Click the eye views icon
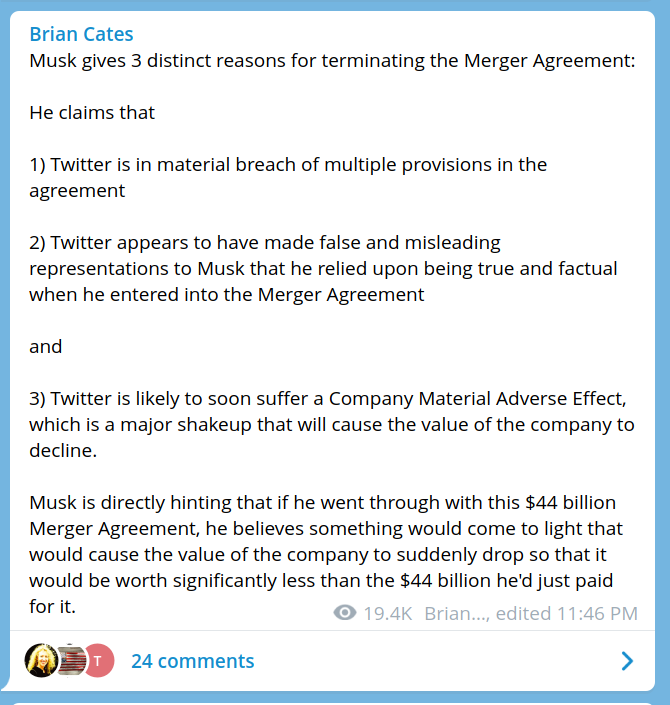 click(345, 613)
